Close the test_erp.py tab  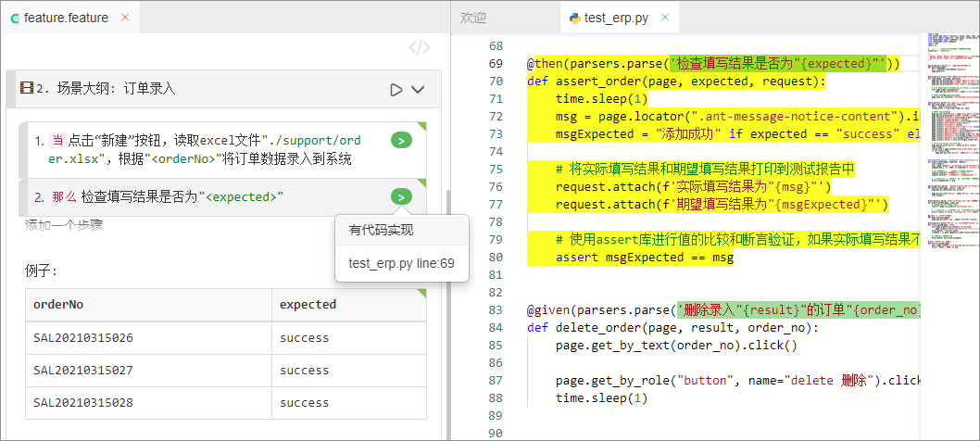tap(665, 18)
